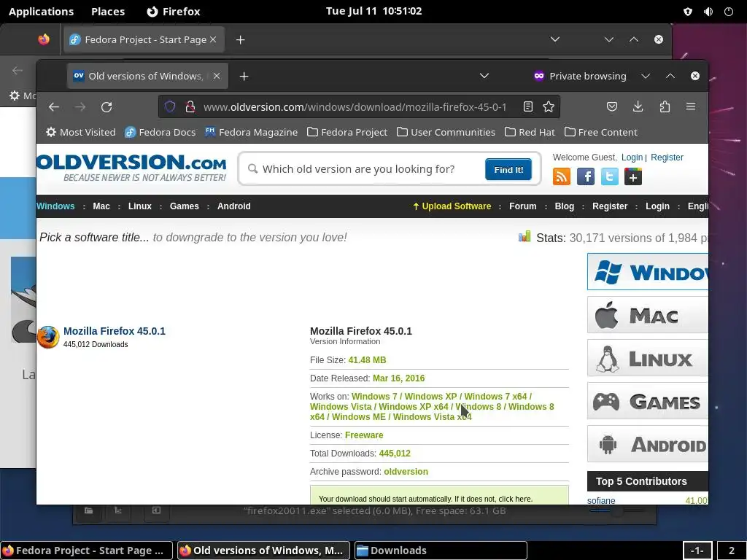
Task: Open the Blog nav link
Action: [565, 206]
